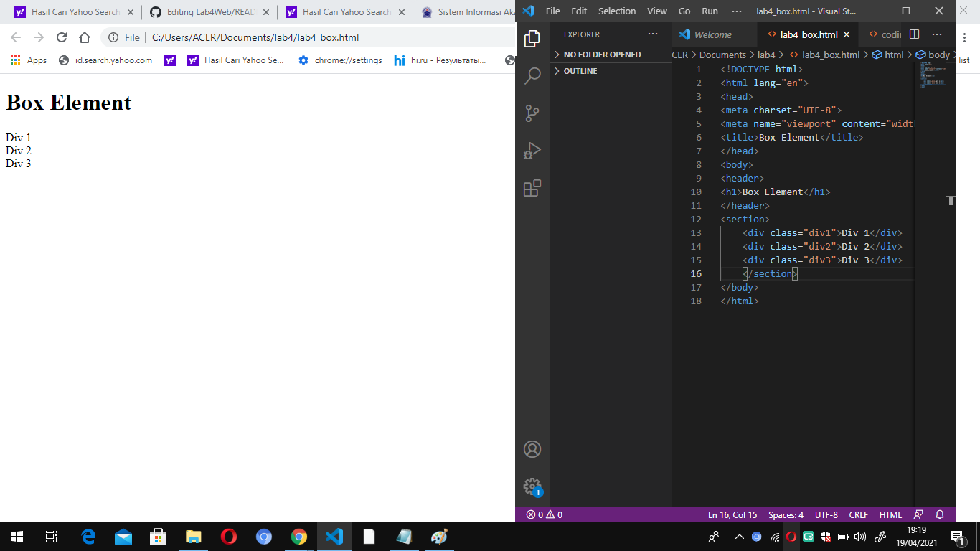The height and width of the screenshot is (551, 980).
Task: Click the split editor icon
Action: point(914,34)
